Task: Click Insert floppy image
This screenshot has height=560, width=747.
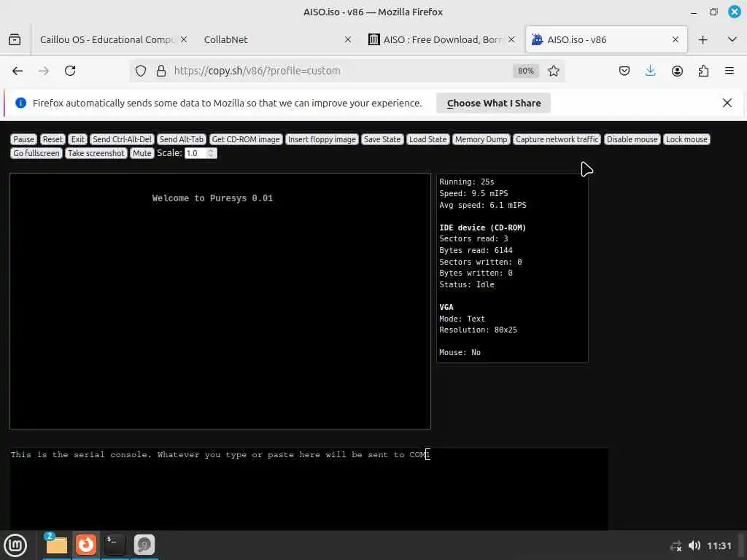Action: [322, 139]
